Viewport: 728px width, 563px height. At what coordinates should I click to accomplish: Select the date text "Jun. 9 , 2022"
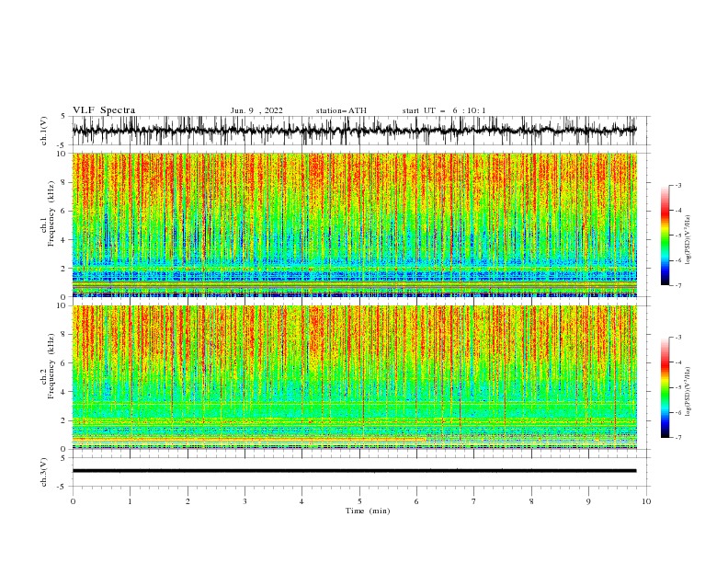click(256, 110)
